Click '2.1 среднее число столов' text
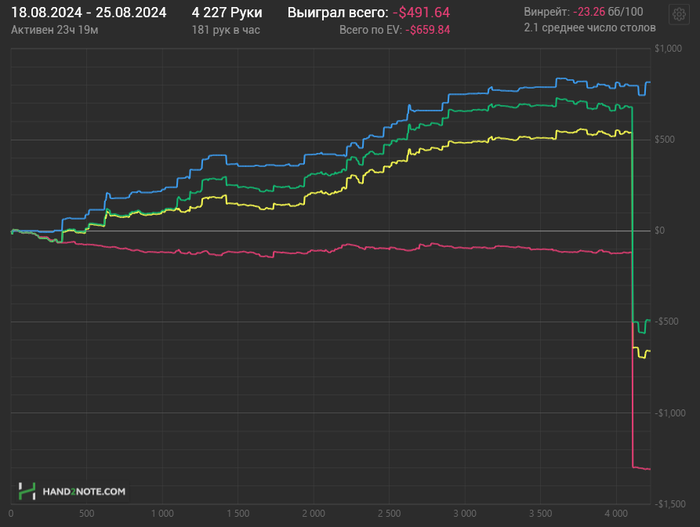The width and height of the screenshot is (700, 527). pos(590,28)
